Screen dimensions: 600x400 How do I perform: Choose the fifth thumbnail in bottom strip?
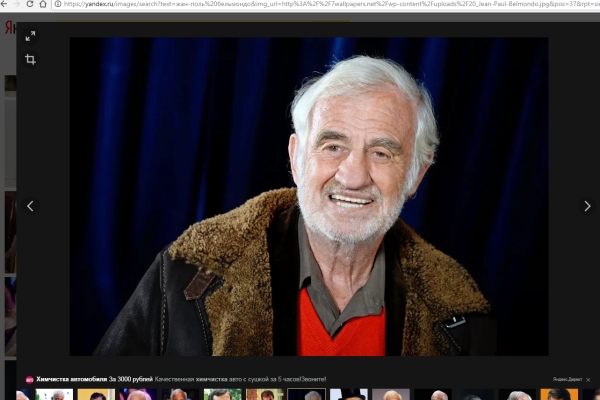(x=222, y=395)
